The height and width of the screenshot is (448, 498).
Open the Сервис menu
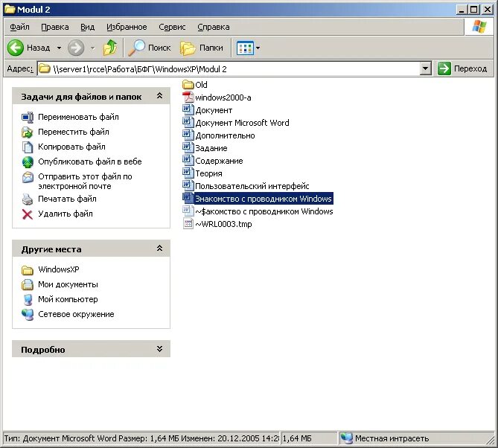pyautogui.click(x=172, y=27)
